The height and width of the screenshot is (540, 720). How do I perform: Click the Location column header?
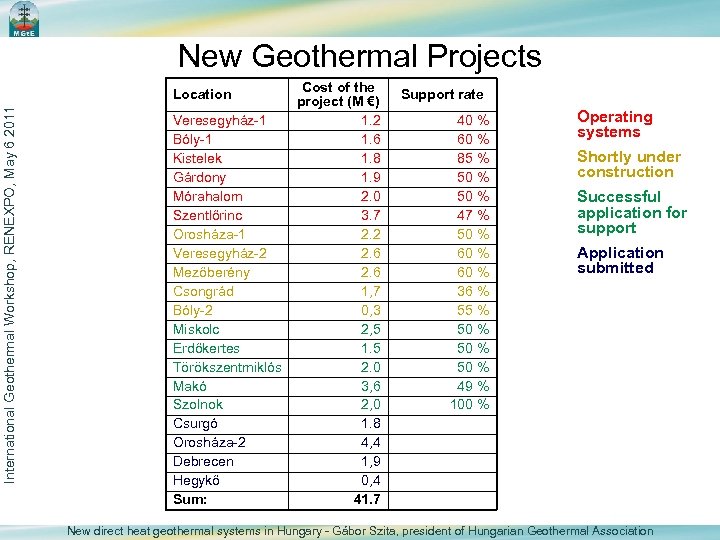(202, 95)
